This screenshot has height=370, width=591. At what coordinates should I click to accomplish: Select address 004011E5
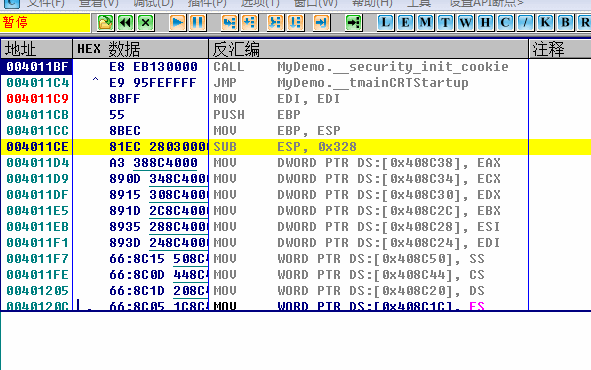pos(37,211)
